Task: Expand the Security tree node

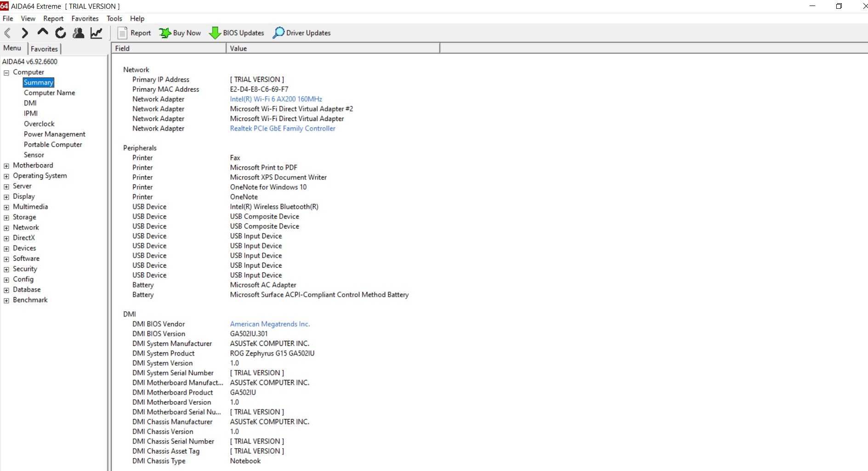Action: coord(6,270)
